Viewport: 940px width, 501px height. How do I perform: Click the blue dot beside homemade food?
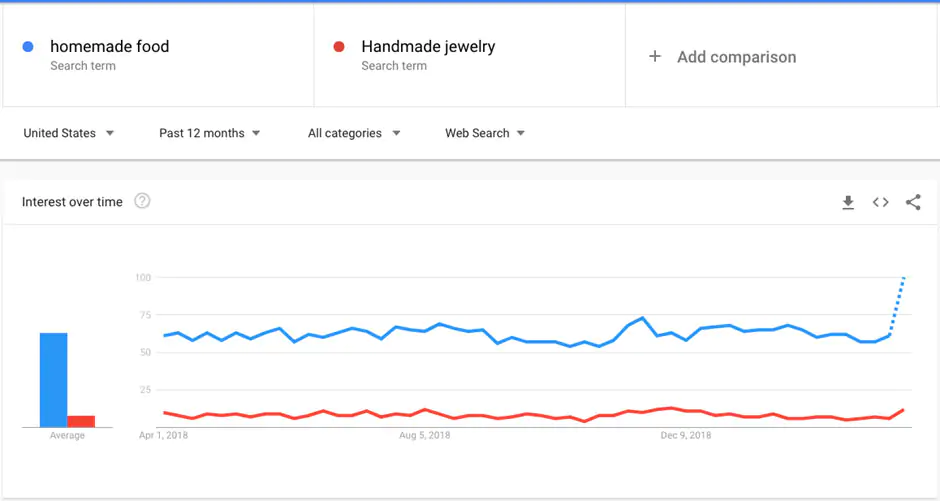pyautogui.click(x=29, y=47)
